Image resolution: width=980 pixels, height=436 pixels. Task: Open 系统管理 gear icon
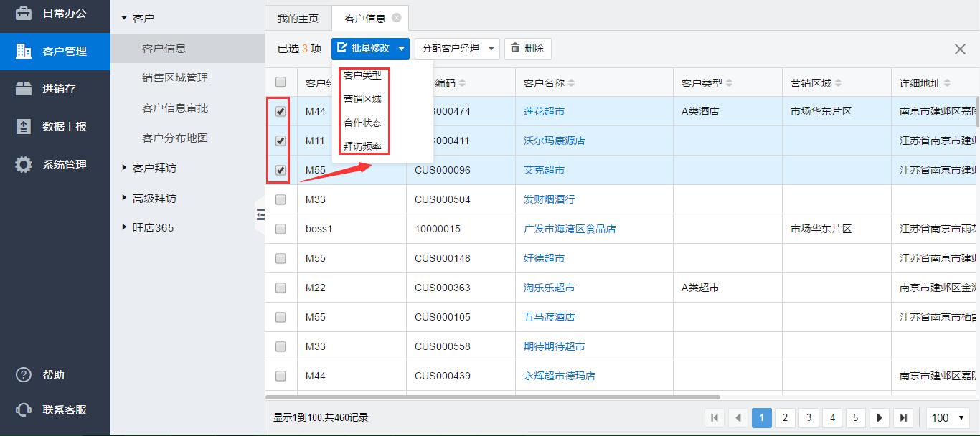click(x=23, y=165)
